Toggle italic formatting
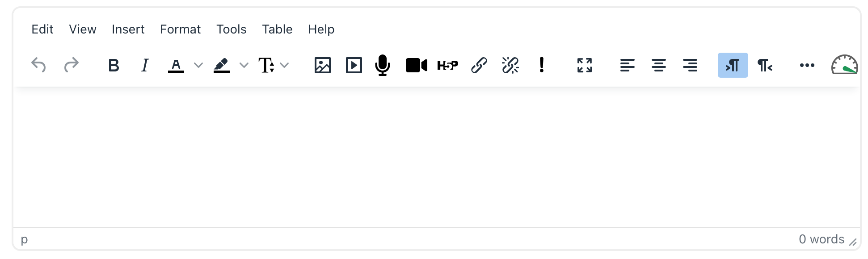Screen dimensions: 868x259 click(144, 65)
